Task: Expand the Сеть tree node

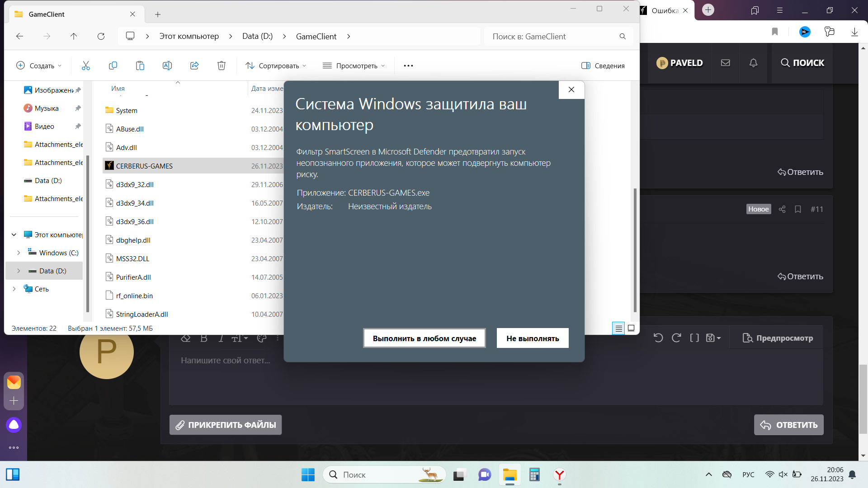Action: pos(14,289)
